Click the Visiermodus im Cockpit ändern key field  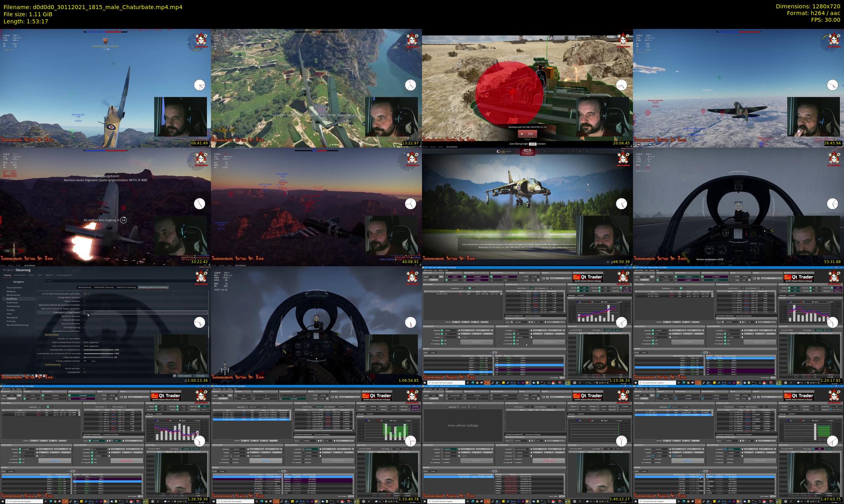coord(145,313)
